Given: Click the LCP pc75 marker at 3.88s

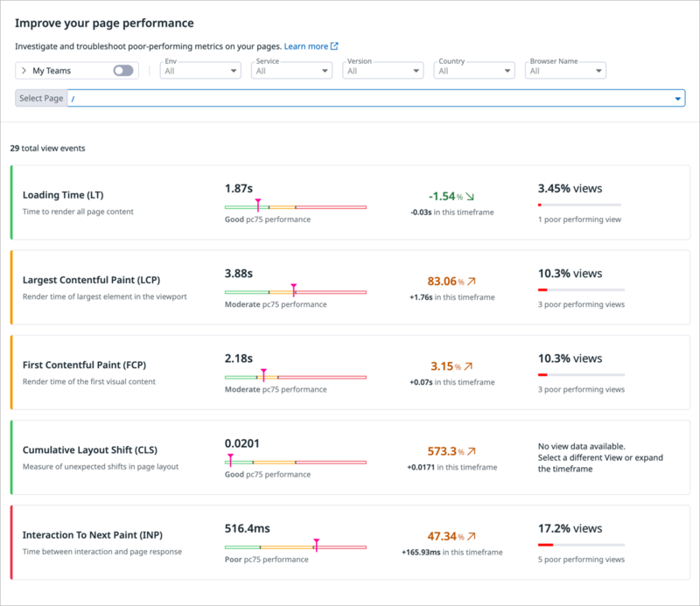Looking at the screenshot, I should pos(294,289).
